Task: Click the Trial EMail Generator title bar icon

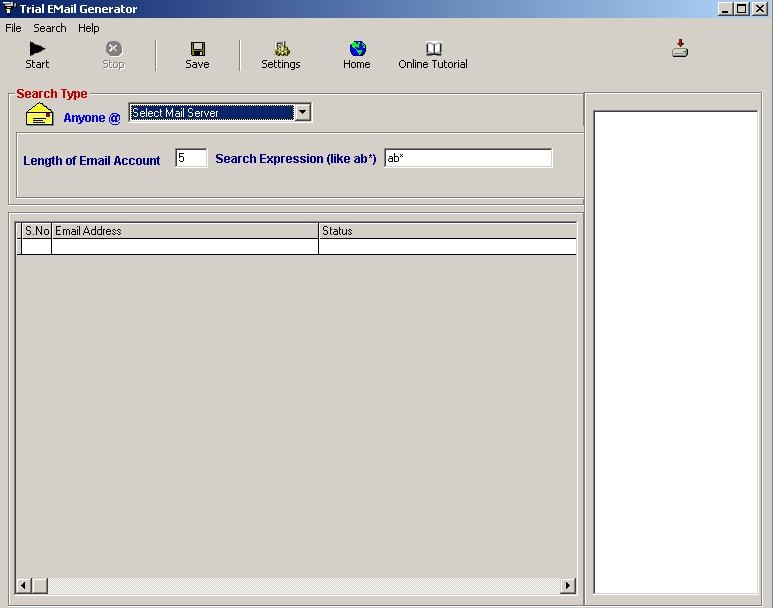Action: click(x=8, y=8)
